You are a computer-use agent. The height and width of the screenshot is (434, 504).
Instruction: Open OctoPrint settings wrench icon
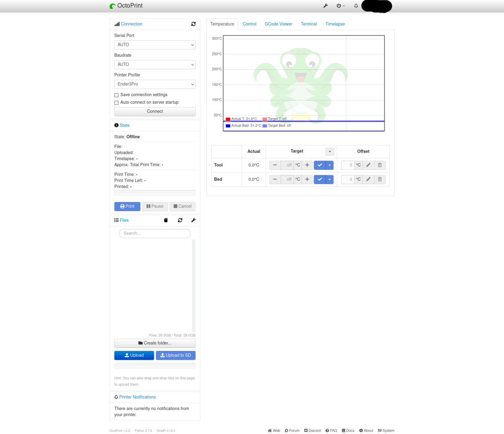click(325, 6)
